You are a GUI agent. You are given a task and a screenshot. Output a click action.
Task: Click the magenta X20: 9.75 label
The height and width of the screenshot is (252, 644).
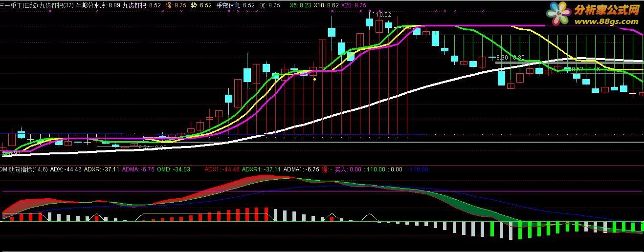[353, 5]
